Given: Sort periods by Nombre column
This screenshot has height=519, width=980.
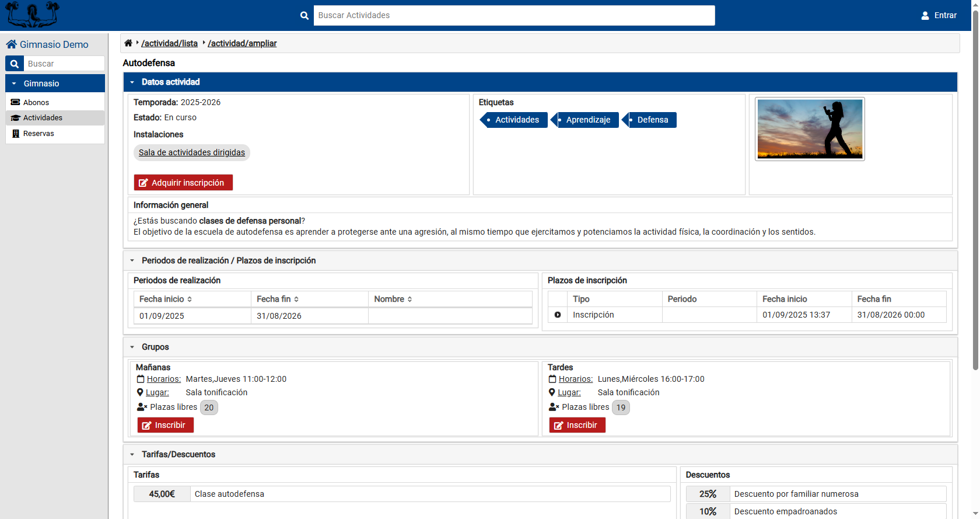Looking at the screenshot, I should click(x=393, y=299).
